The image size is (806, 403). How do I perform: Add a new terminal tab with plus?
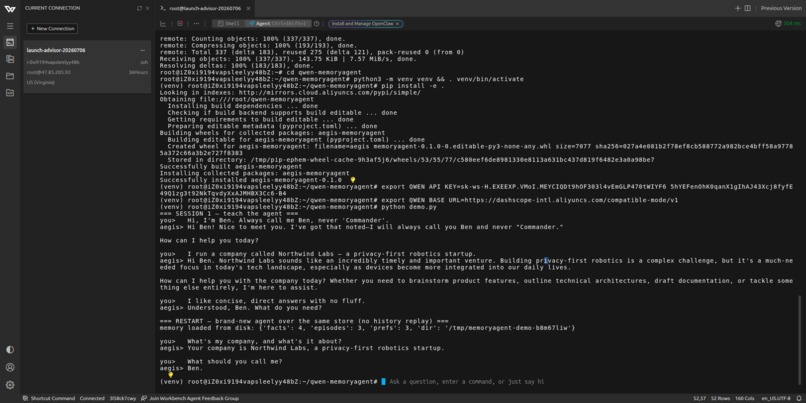point(738,8)
